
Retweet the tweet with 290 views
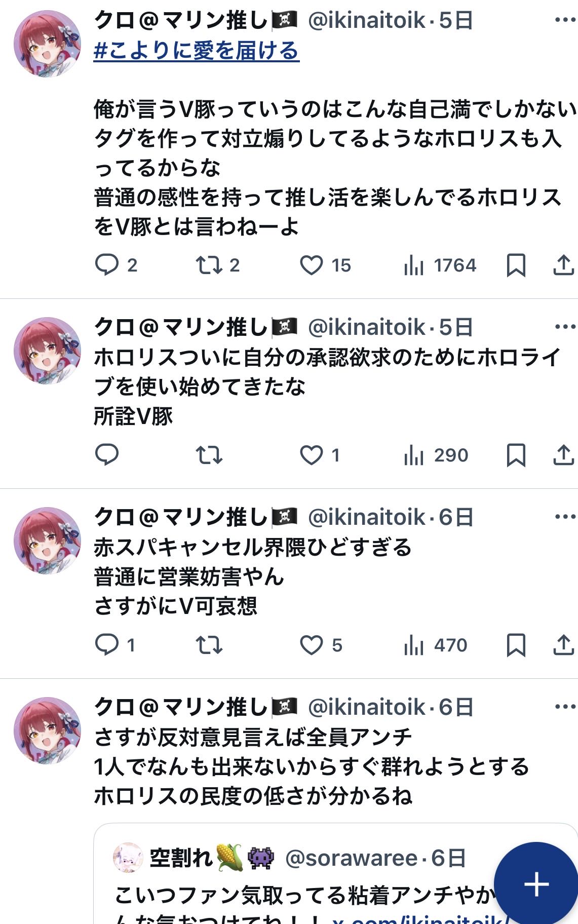tap(209, 455)
